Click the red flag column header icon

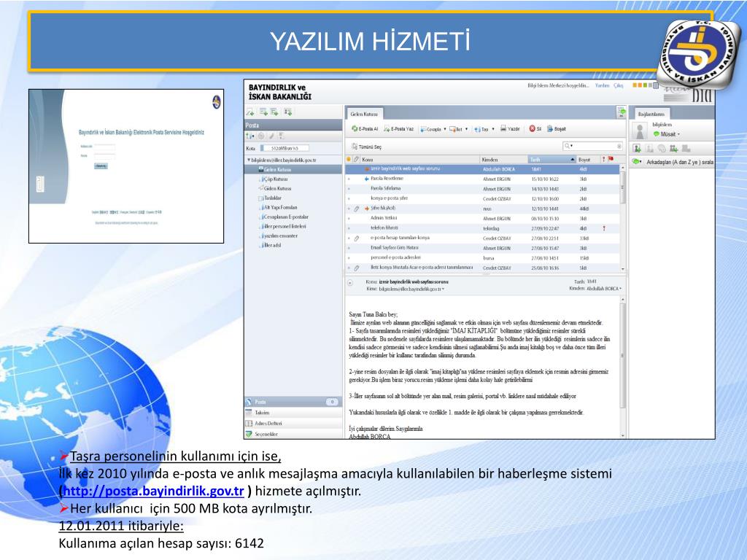pos(611,159)
